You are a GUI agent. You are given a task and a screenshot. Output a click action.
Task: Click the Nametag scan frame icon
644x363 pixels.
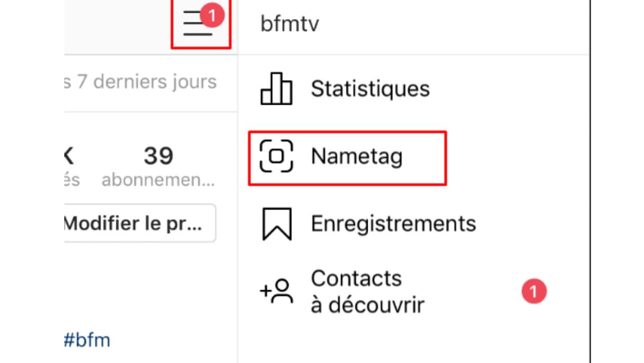click(x=276, y=156)
